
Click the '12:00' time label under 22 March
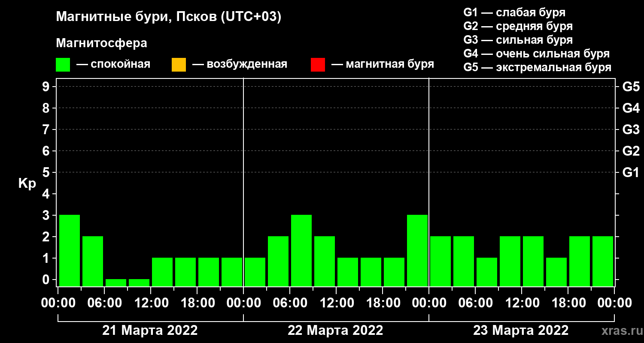(x=337, y=303)
